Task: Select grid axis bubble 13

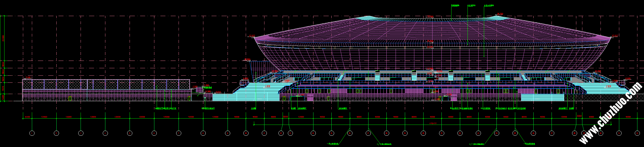Action: 290,133
